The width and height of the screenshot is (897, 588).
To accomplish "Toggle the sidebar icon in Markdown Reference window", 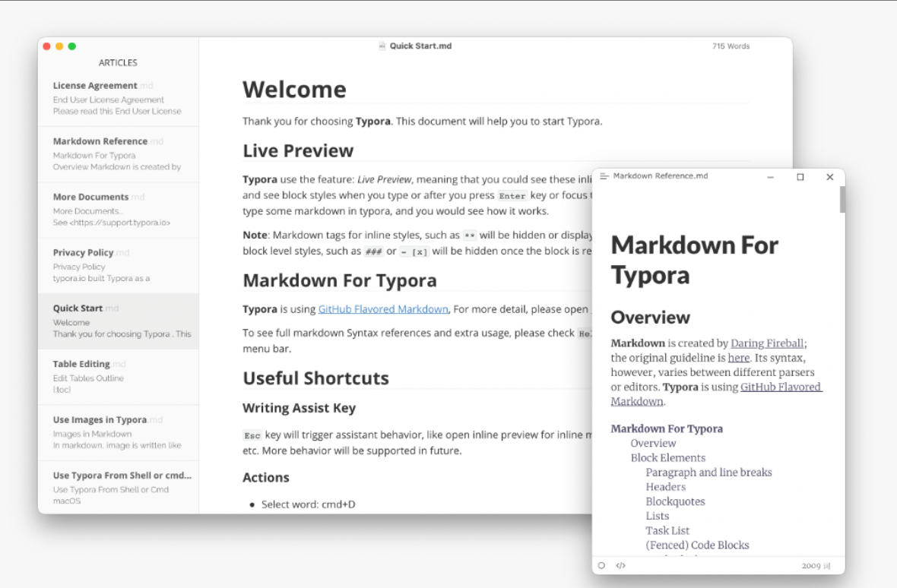I will [x=604, y=176].
